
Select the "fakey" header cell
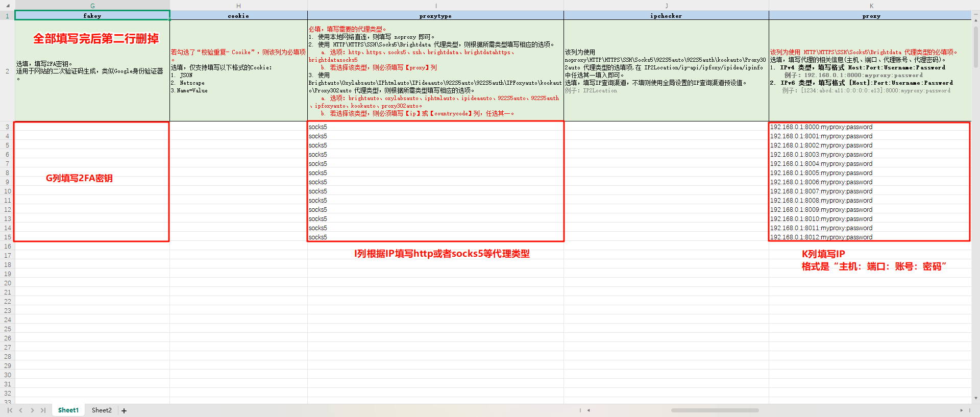[x=92, y=16]
